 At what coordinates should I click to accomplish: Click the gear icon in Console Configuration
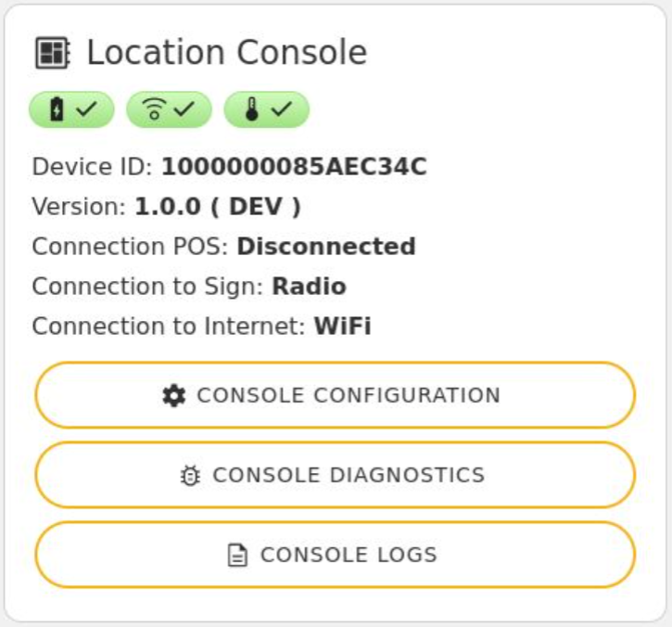click(x=173, y=395)
